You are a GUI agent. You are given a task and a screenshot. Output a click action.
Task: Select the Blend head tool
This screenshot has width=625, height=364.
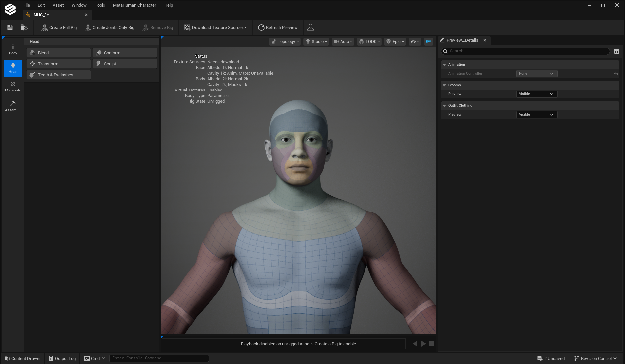coord(58,53)
